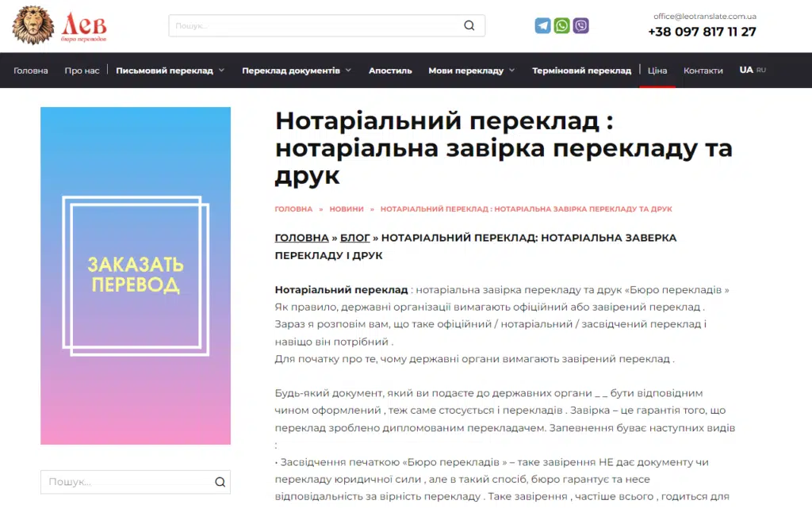
Task: Expand the Письмовий переклад dropdown chevron
Action: pyautogui.click(x=222, y=71)
